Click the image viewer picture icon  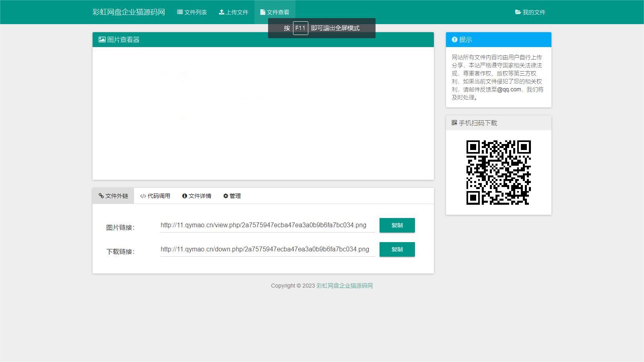(102, 39)
